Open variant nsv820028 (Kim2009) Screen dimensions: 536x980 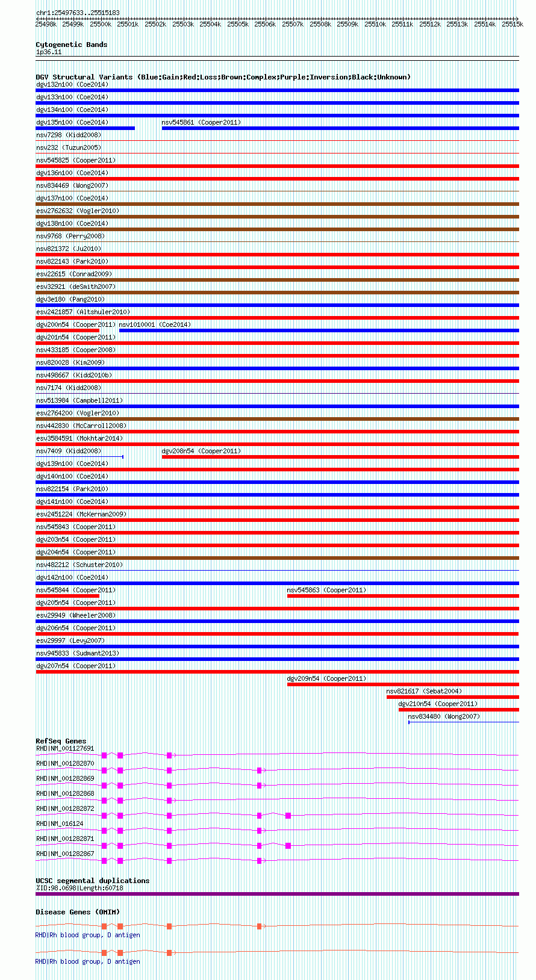click(70, 362)
